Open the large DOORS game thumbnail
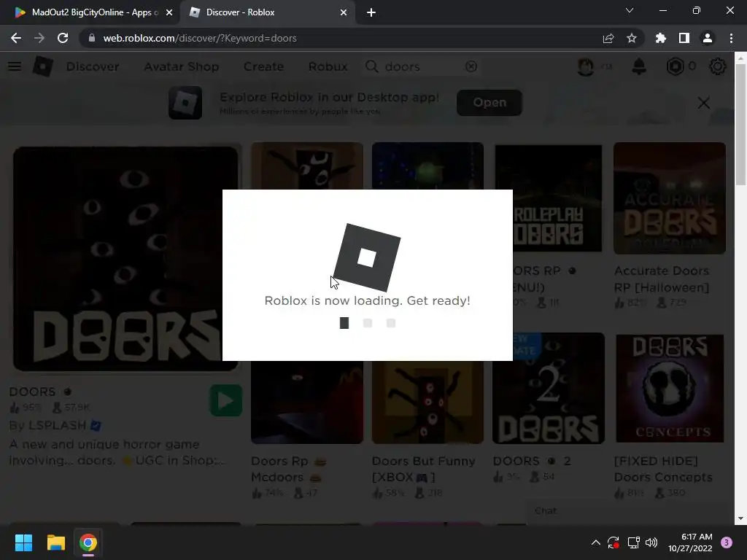Image resolution: width=747 pixels, height=560 pixels. [x=125, y=259]
